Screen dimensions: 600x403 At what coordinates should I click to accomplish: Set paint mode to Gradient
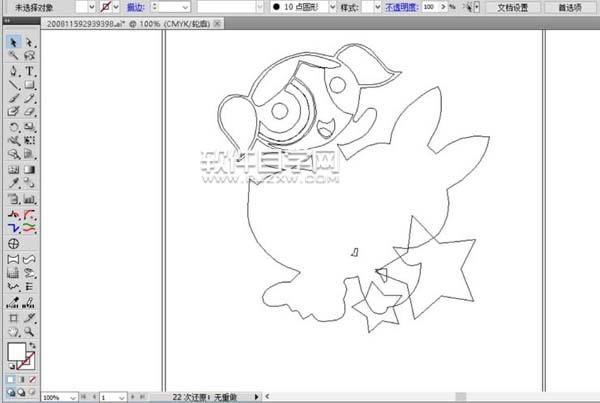tap(21, 379)
